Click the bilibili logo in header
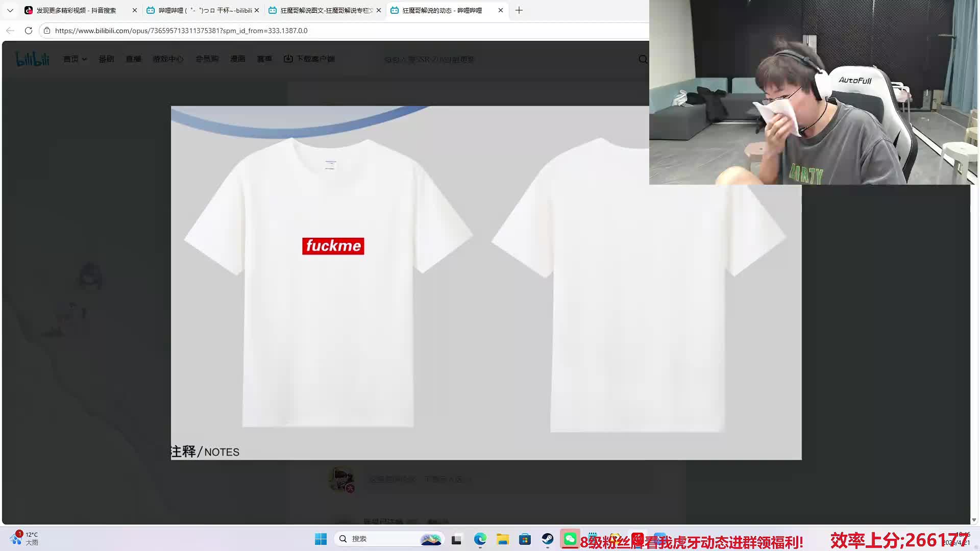Screen dimensions: 980x551 coord(33,59)
